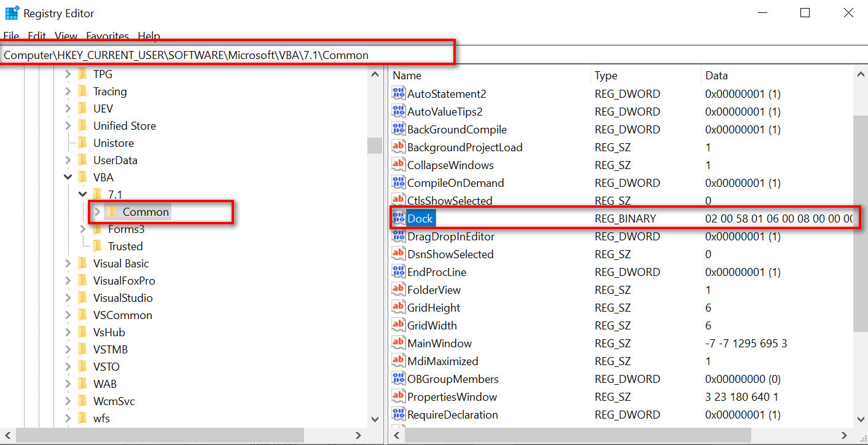Click the CtlsShowSelected string value icon

399,201
